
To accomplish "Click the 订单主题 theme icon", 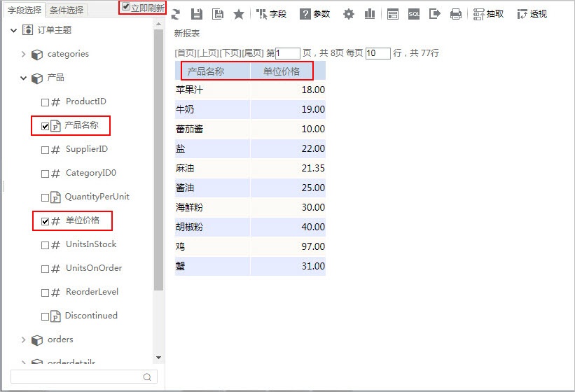I will (28, 29).
